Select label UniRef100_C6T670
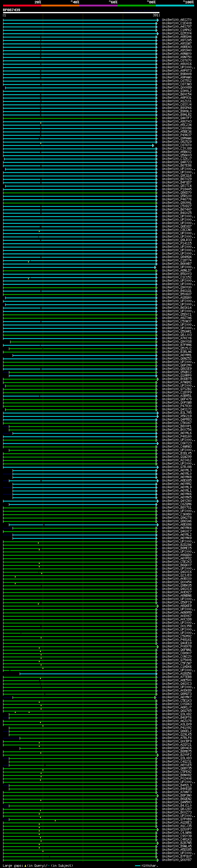The height and width of the screenshot is (868, 197). 177,60
